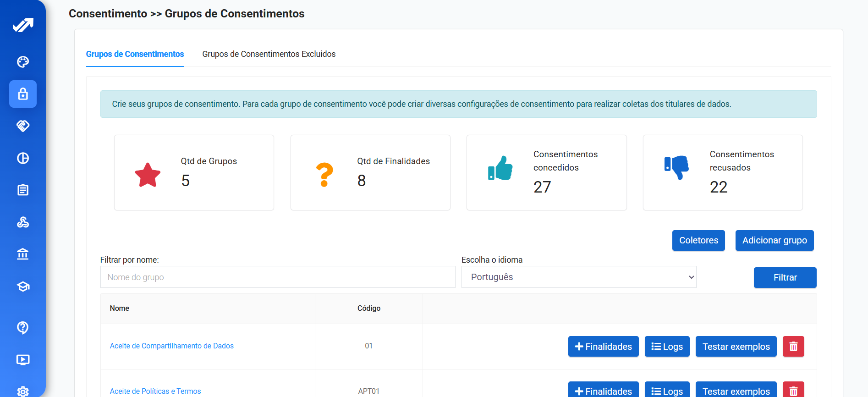
Task: Click the handshake icon in sidebar
Action: tap(23, 126)
